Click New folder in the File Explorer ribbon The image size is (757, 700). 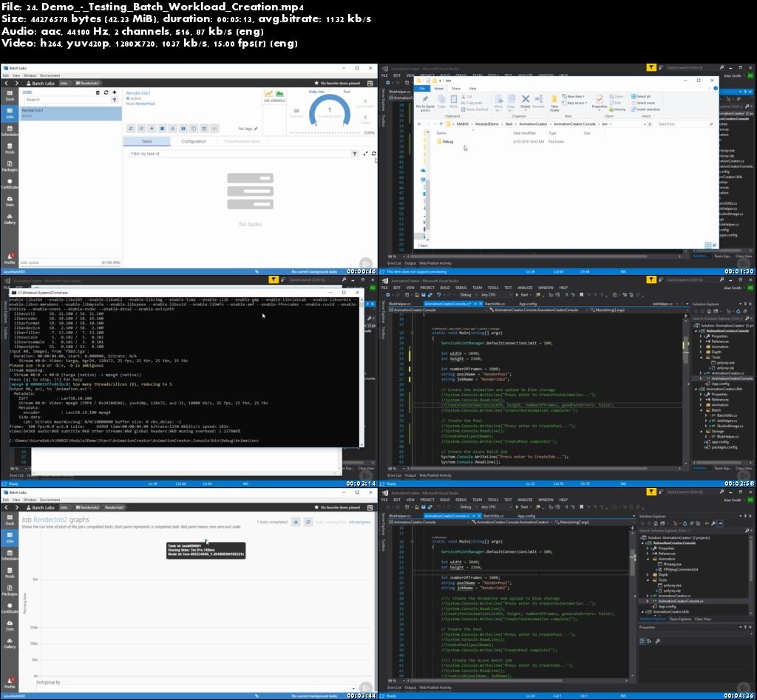click(554, 102)
